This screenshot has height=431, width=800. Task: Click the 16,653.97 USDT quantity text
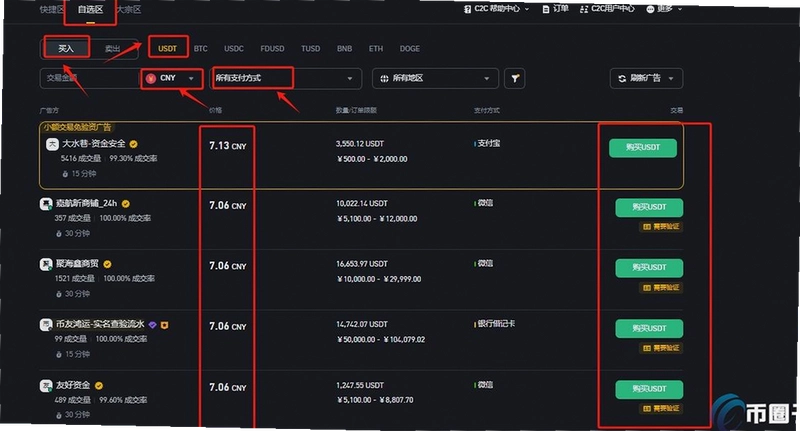(362, 264)
